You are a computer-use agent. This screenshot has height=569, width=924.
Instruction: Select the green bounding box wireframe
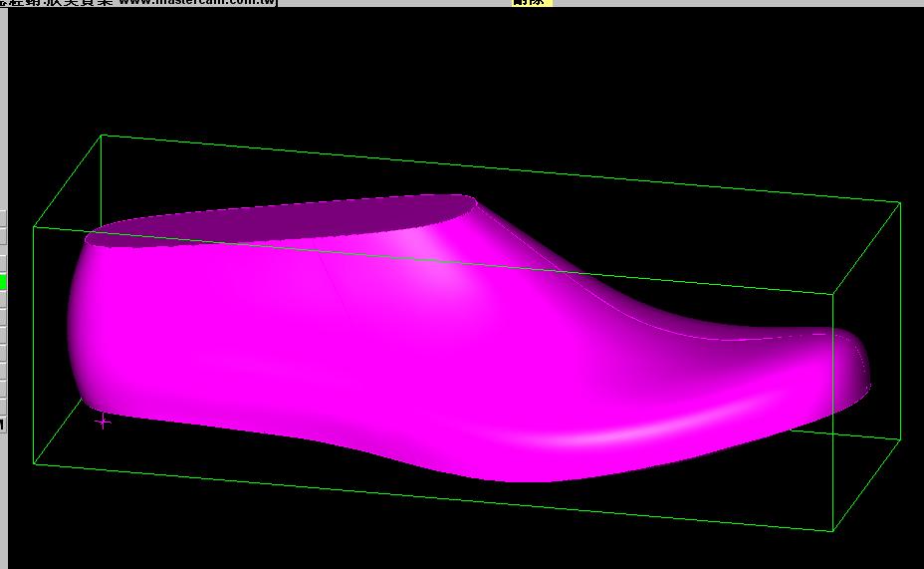467,333
